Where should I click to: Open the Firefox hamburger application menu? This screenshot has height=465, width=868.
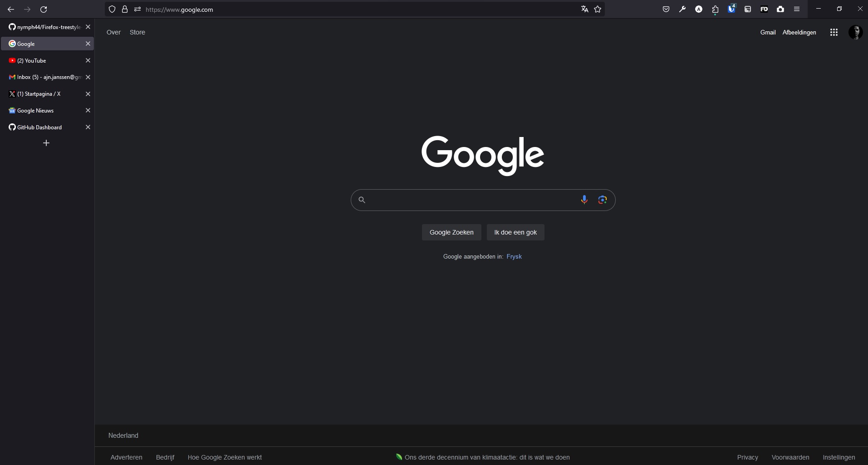797,9
